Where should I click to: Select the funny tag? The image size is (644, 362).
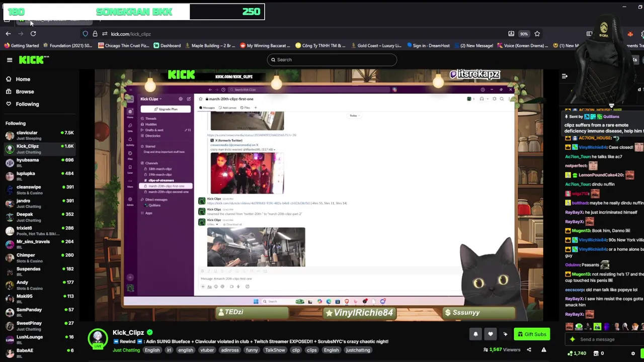click(252, 350)
